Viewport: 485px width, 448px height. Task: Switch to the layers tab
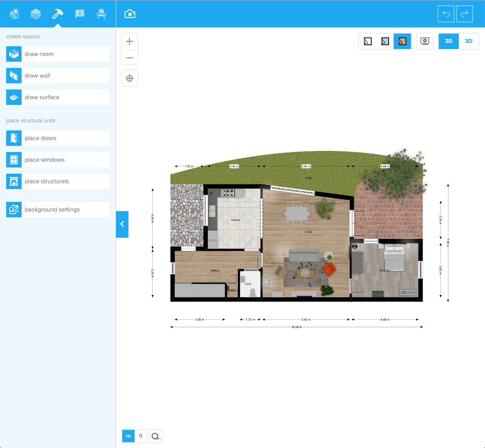[x=36, y=14]
